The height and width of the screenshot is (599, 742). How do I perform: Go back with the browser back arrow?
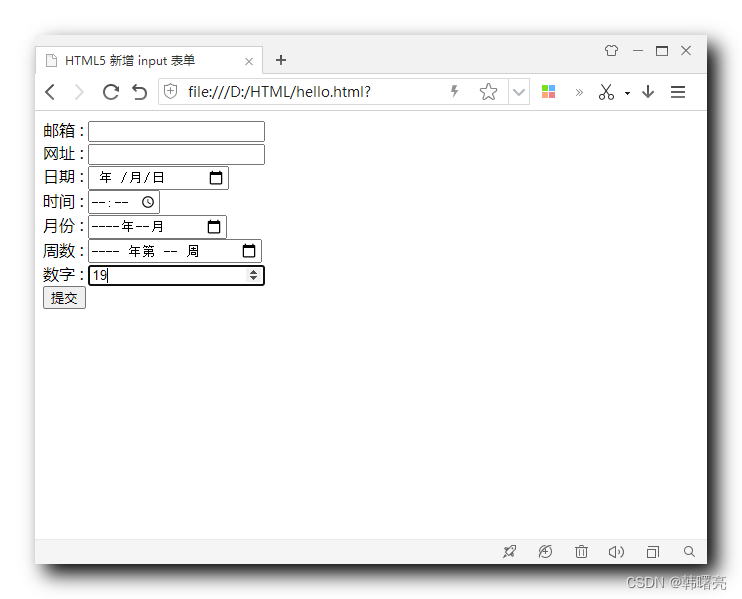tap(50, 92)
